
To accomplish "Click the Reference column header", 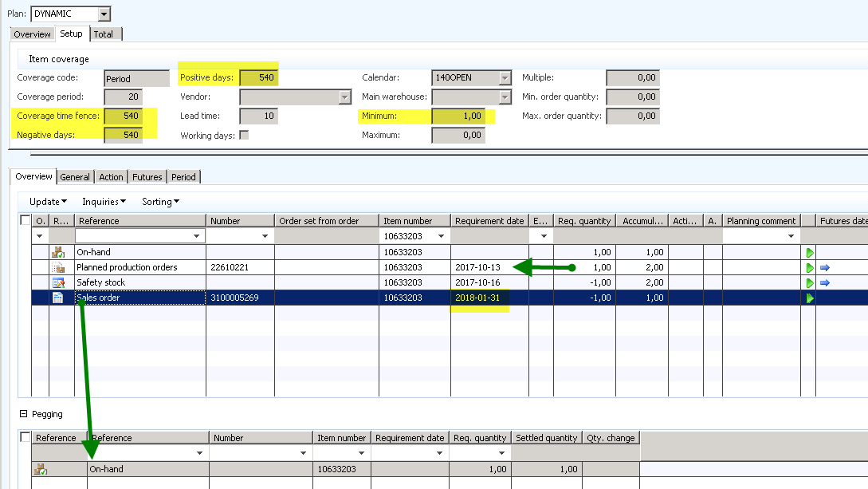I will pos(140,221).
